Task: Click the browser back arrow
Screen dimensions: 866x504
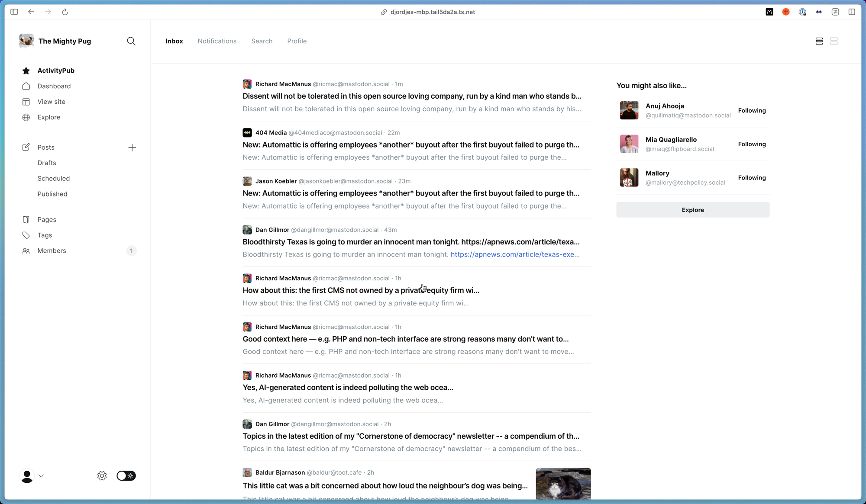Action: click(31, 12)
